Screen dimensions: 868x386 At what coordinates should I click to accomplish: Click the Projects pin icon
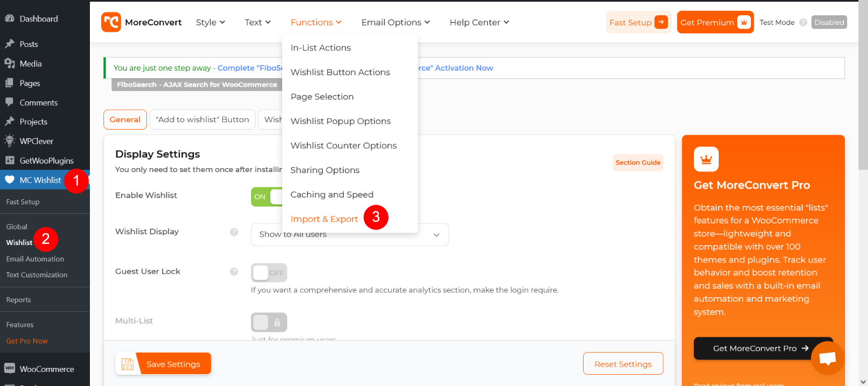tap(9, 122)
